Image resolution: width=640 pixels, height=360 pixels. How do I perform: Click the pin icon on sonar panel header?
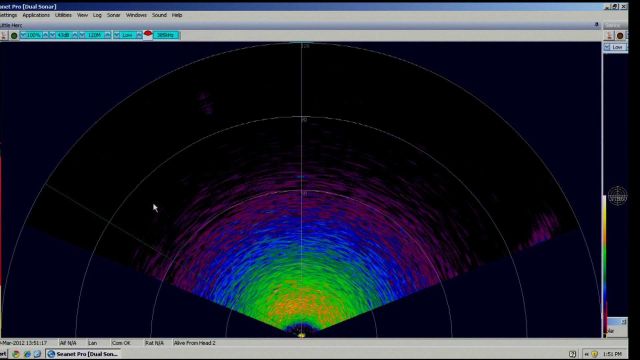(596, 25)
